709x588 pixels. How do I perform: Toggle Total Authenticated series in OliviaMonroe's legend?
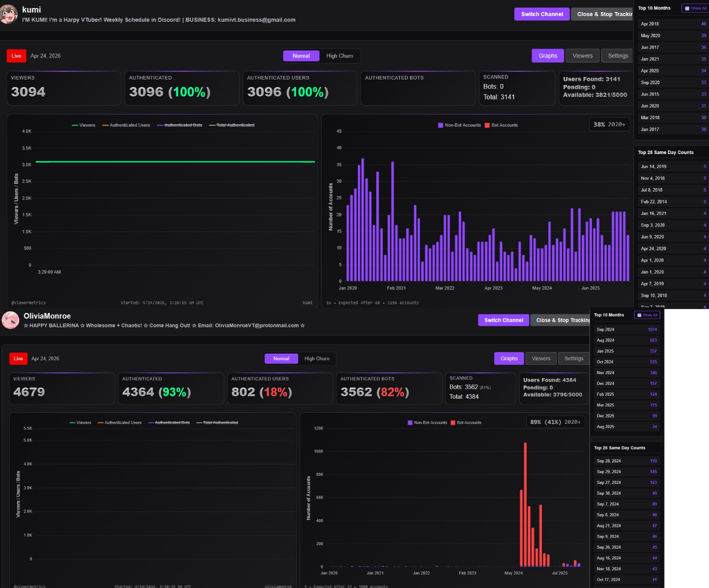[217, 423]
